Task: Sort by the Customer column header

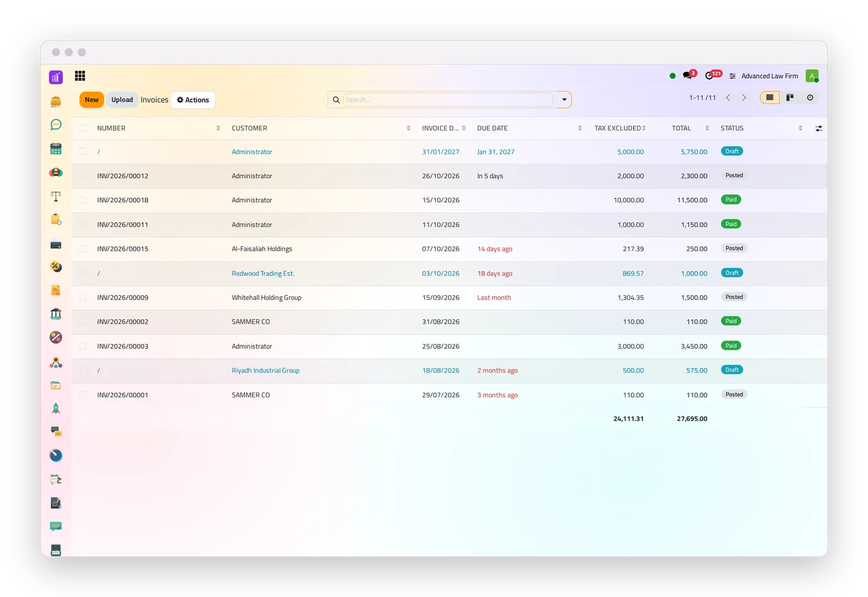Action: click(x=321, y=128)
